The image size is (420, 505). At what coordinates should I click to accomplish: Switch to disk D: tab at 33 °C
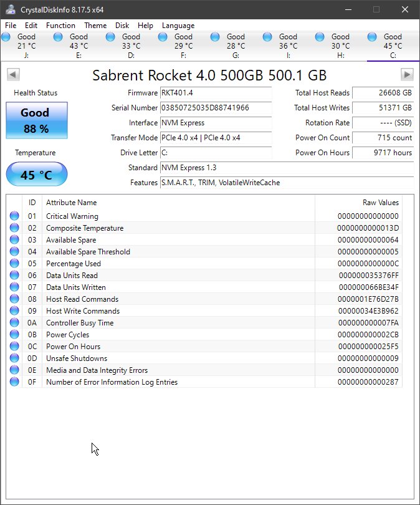coord(131,46)
